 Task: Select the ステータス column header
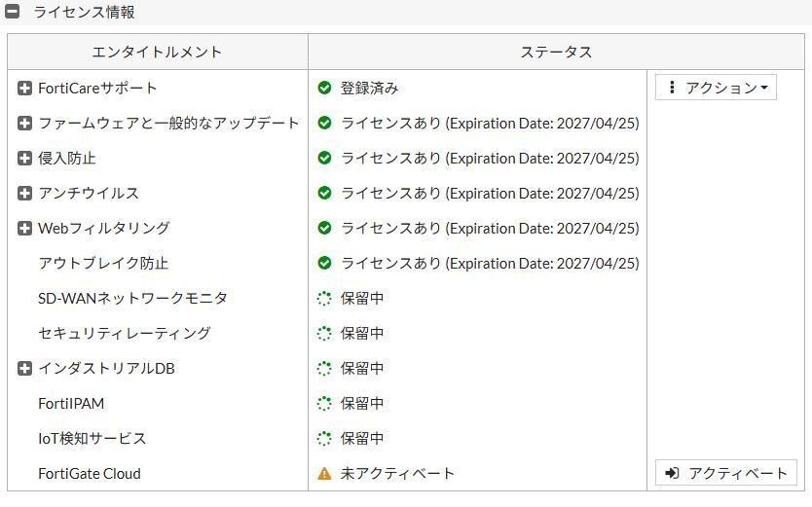point(556,52)
